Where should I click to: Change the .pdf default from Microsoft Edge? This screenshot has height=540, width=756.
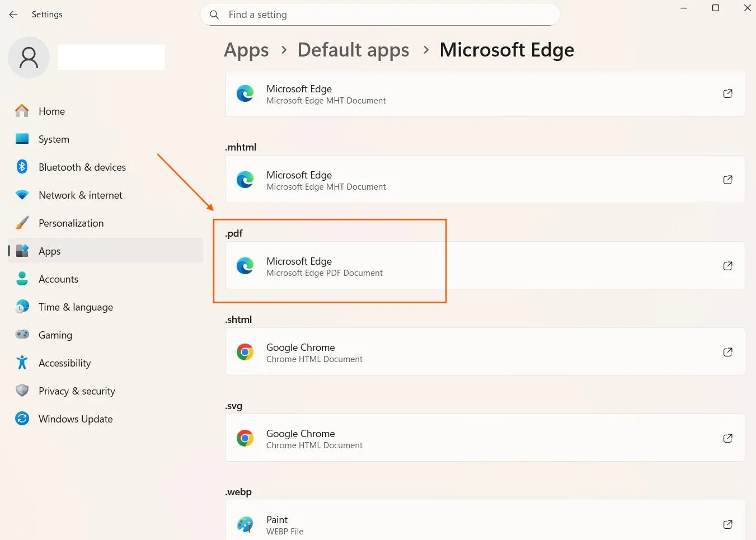point(485,266)
